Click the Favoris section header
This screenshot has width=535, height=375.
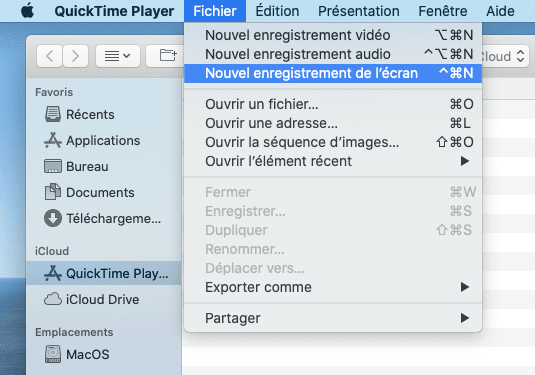pyautogui.click(x=54, y=92)
